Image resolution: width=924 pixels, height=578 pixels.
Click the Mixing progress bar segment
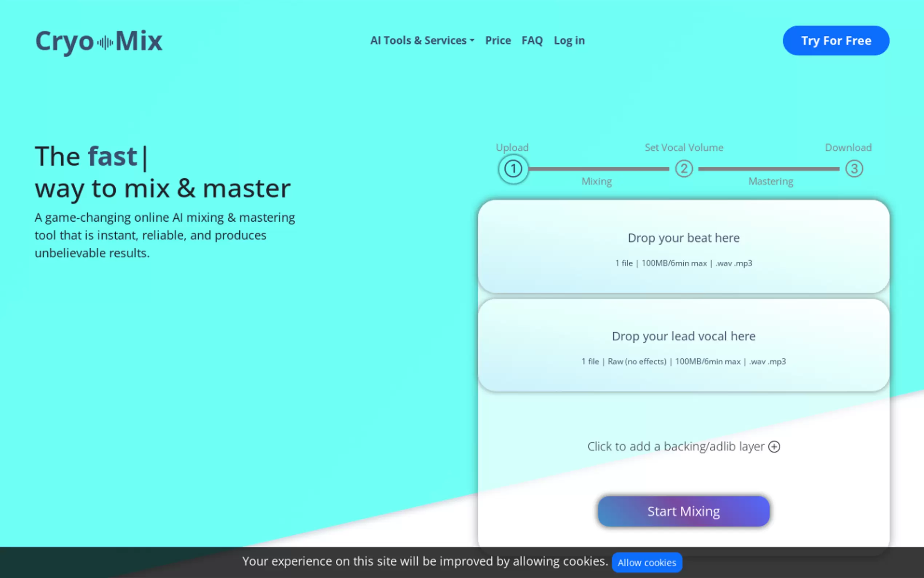(x=598, y=169)
